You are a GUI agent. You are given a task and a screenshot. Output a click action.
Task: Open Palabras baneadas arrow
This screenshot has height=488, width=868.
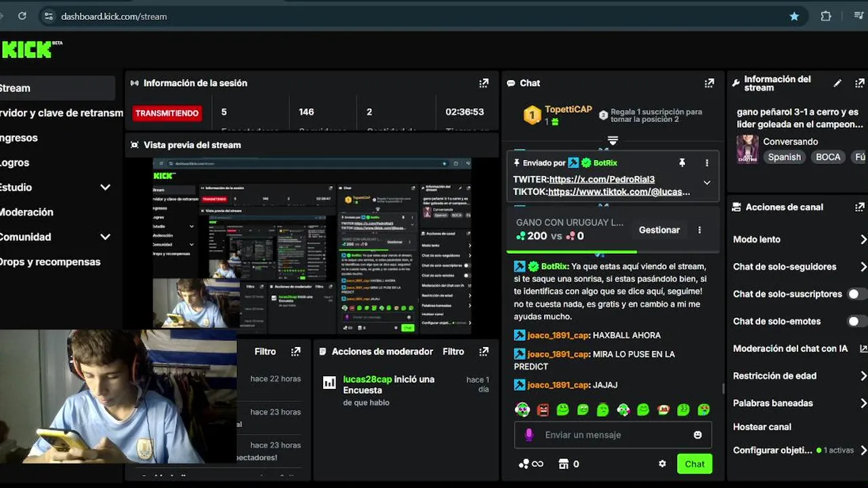click(863, 403)
